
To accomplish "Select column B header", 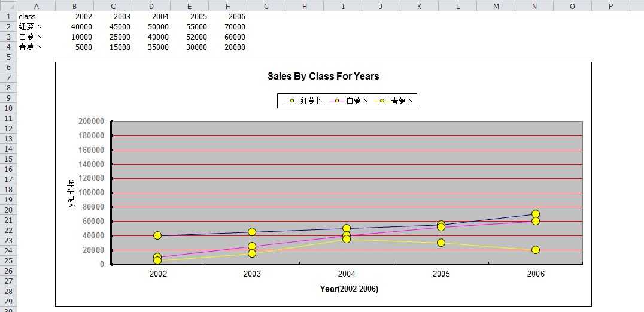I will coord(74,6).
